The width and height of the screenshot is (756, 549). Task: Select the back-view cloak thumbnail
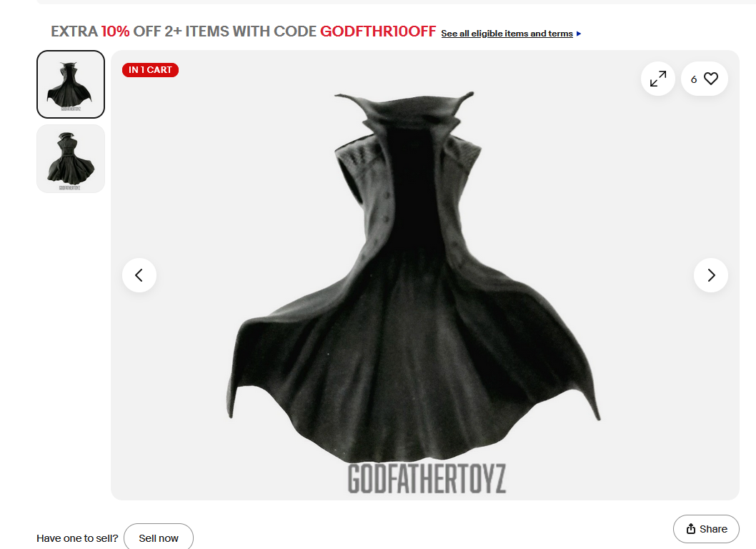point(71,159)
